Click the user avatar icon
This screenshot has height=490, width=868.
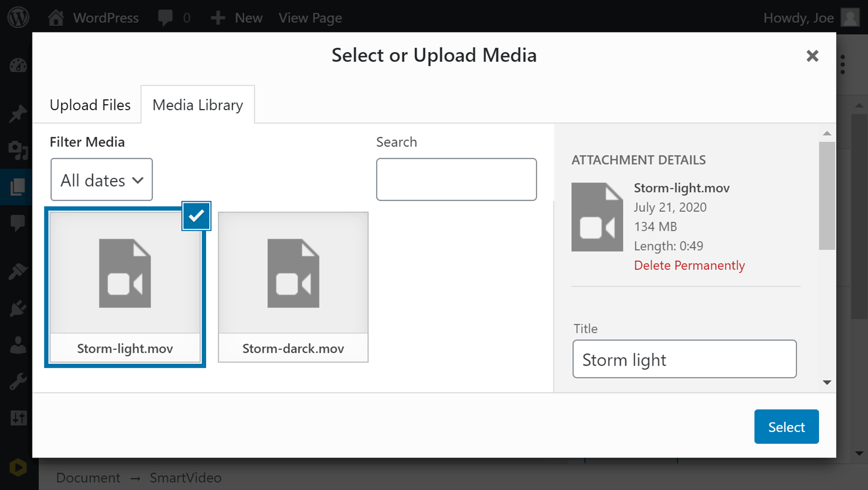point(850,17)
